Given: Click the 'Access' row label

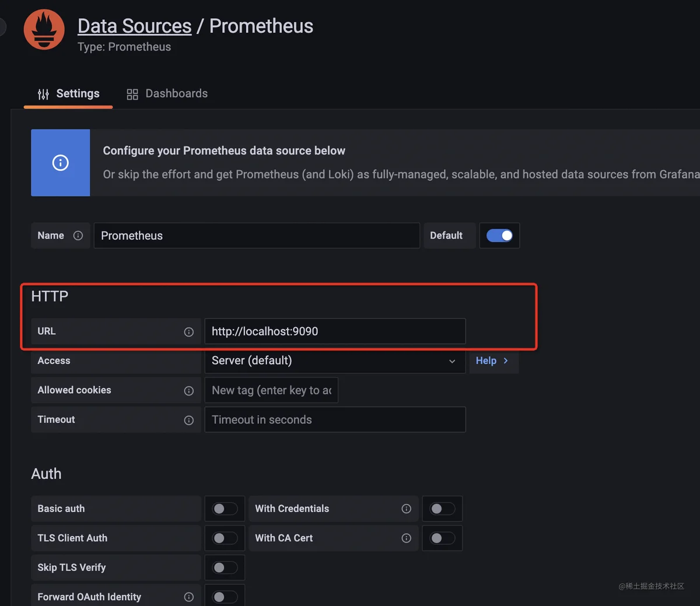Looking at the screenshot, I should (x=54, y=361).
